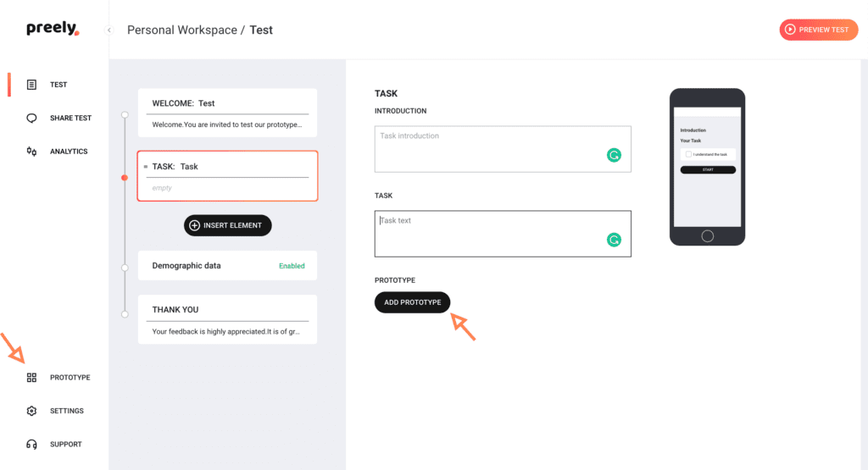
Task: Open the Personal Workspace breadcrumb link
Action: click(181, 30)
